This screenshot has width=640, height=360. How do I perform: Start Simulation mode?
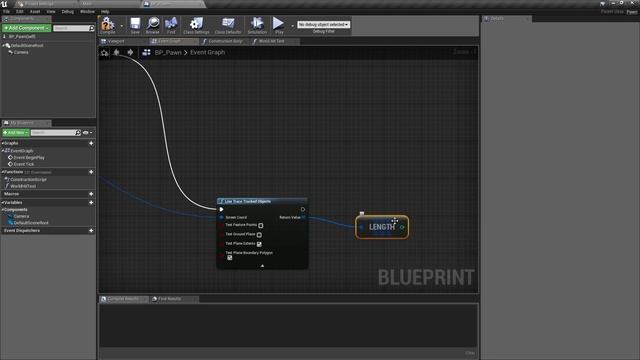coord(257,25)
